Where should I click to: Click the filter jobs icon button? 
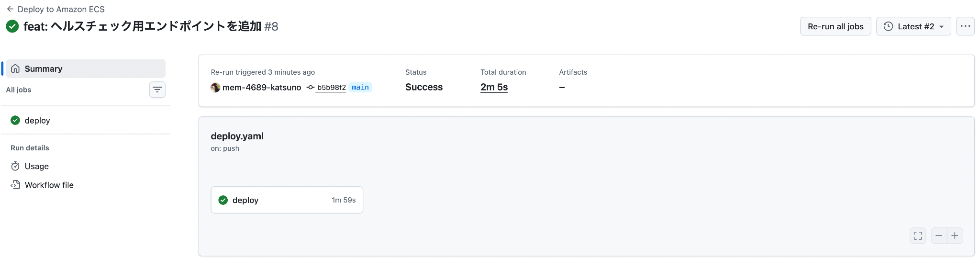(x=157, y=90)
